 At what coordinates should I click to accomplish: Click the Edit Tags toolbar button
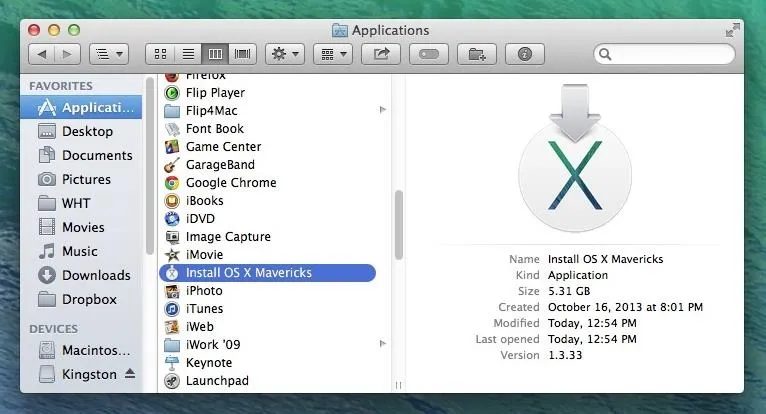point(429,54)
